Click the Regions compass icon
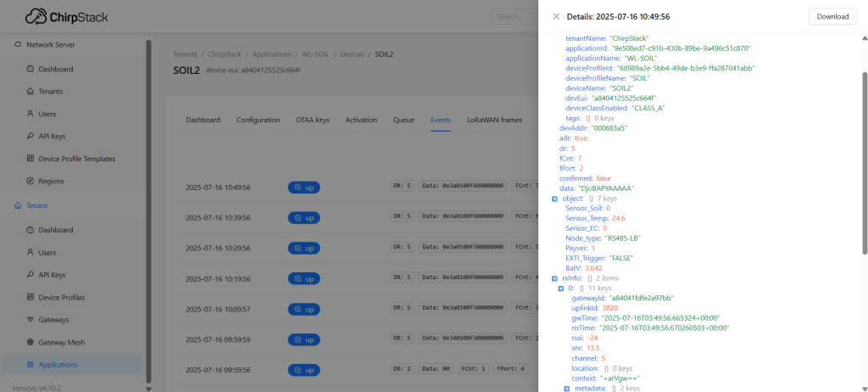 [31, 181]
